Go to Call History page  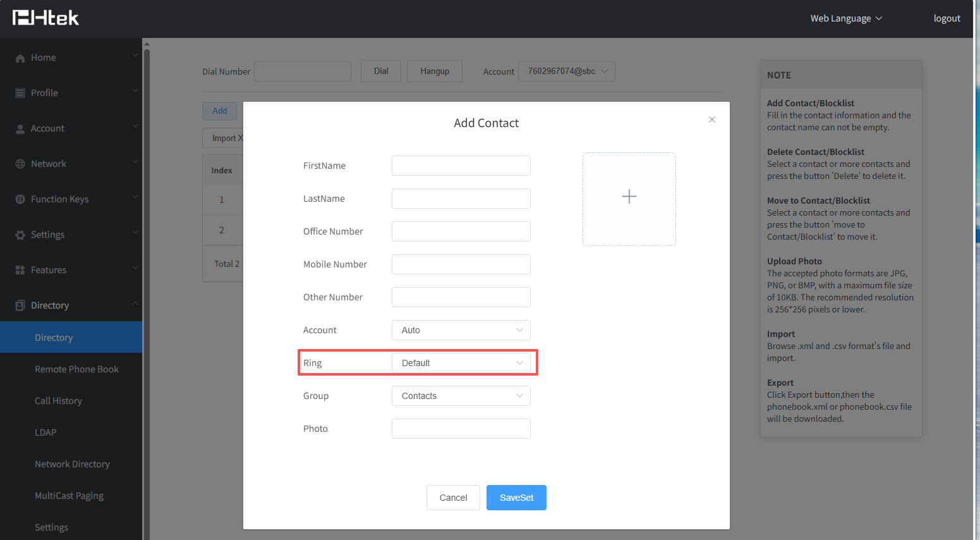click(x=58, y=401)
